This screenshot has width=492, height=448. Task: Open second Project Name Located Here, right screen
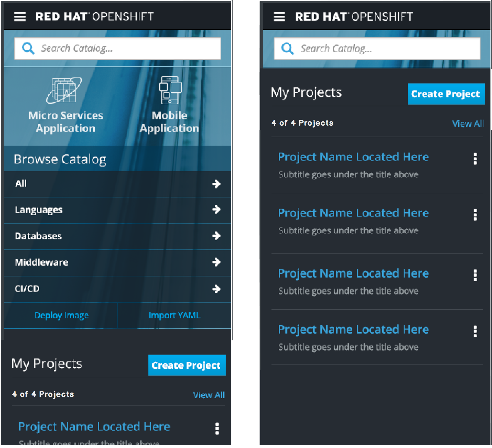pyautogui.click(x=353, y=213)
